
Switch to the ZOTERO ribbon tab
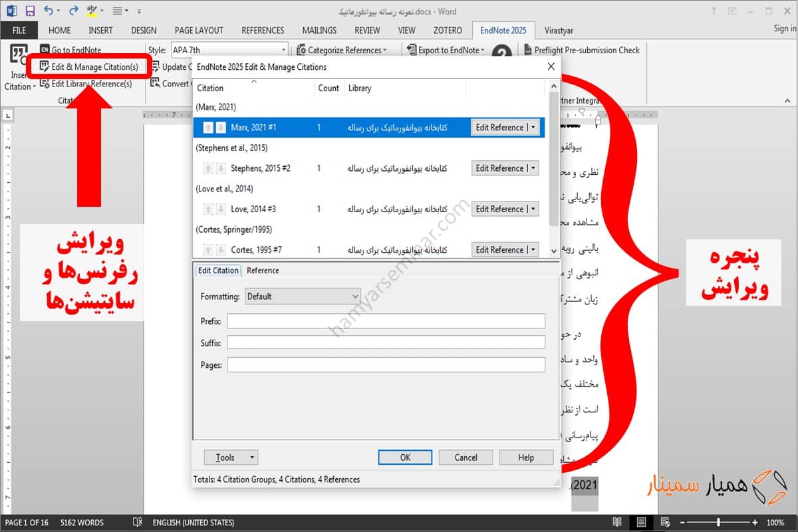tap(448, 30)
